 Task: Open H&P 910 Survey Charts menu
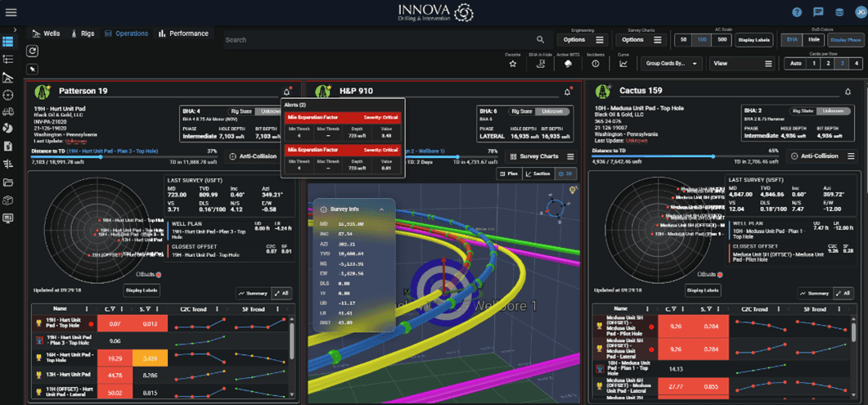coord(542,156)
